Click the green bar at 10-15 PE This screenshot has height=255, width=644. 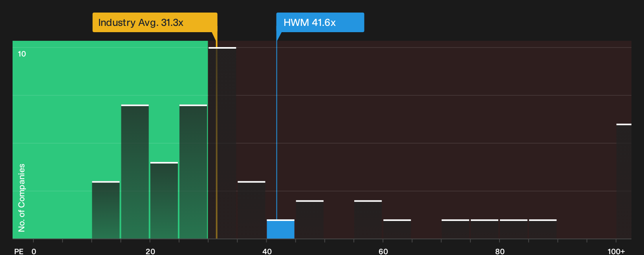(x=106, y=210)
